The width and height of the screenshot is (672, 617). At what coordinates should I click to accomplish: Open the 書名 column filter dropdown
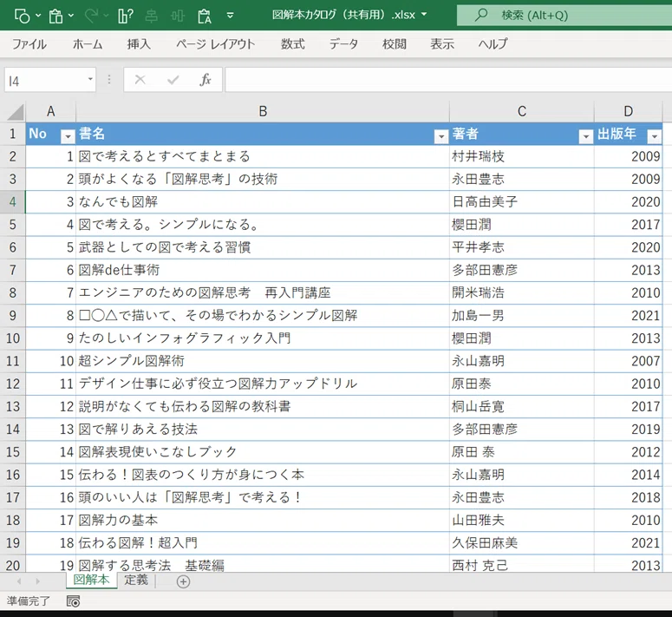441,136
